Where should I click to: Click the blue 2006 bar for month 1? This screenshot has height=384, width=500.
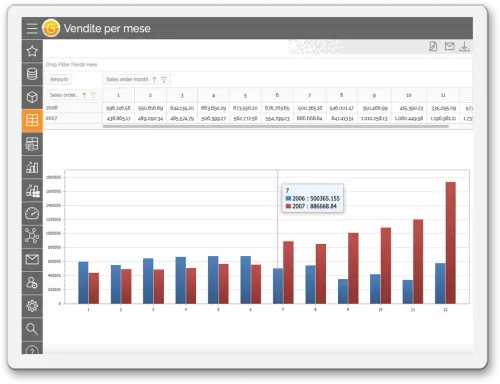click(x=83, y=283)
